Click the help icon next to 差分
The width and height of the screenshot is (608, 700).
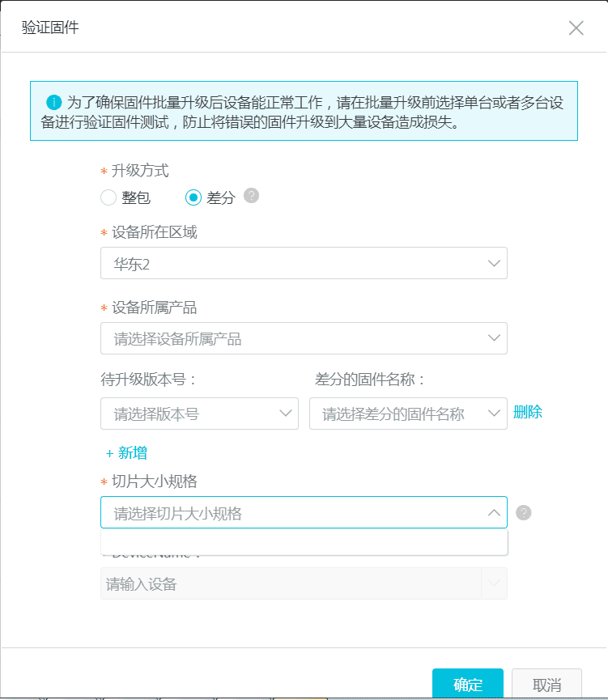251,195
